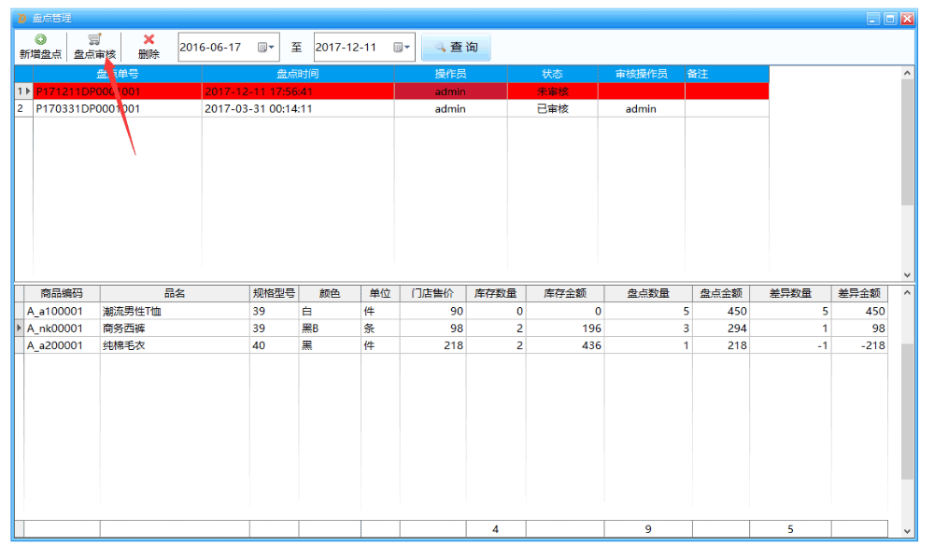
Task: Click the 操作员 column header
Action: (450, 74)
